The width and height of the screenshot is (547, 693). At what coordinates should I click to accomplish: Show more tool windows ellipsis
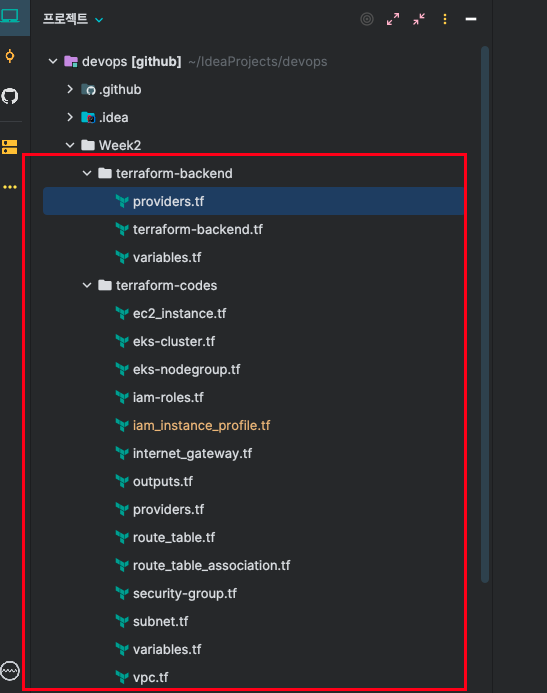10,187
